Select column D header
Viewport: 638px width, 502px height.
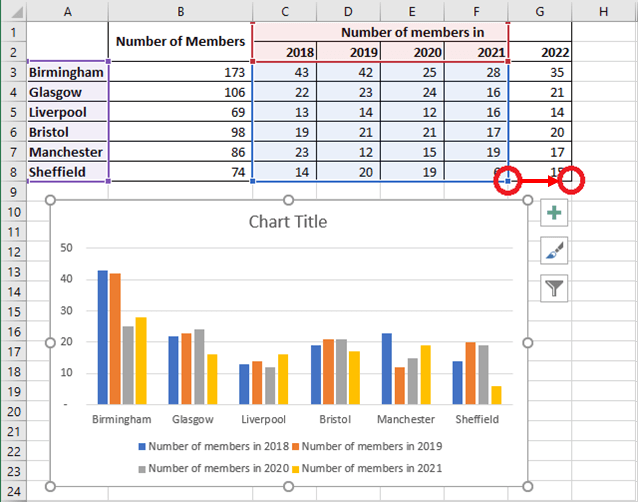click(348, 11)
